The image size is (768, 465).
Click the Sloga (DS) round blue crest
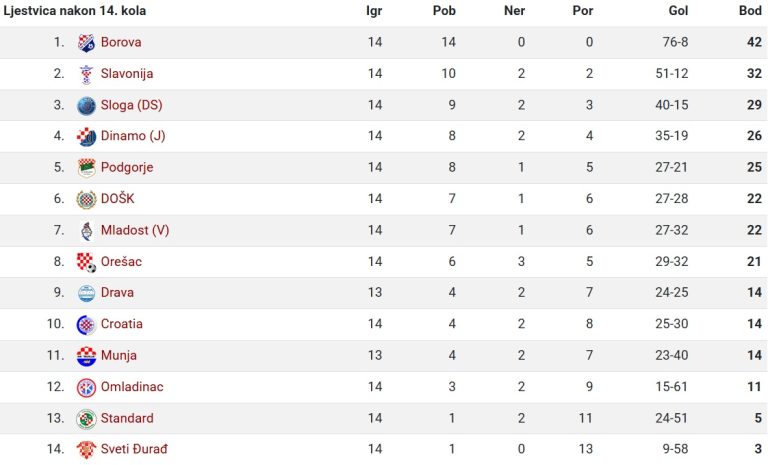[x=87, y=105]
